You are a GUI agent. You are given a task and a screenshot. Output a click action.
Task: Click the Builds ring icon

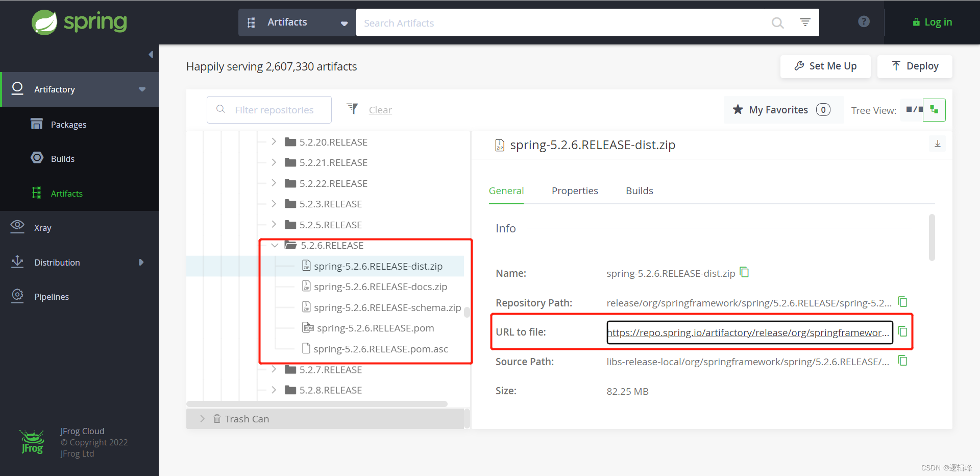coord(37,157)
